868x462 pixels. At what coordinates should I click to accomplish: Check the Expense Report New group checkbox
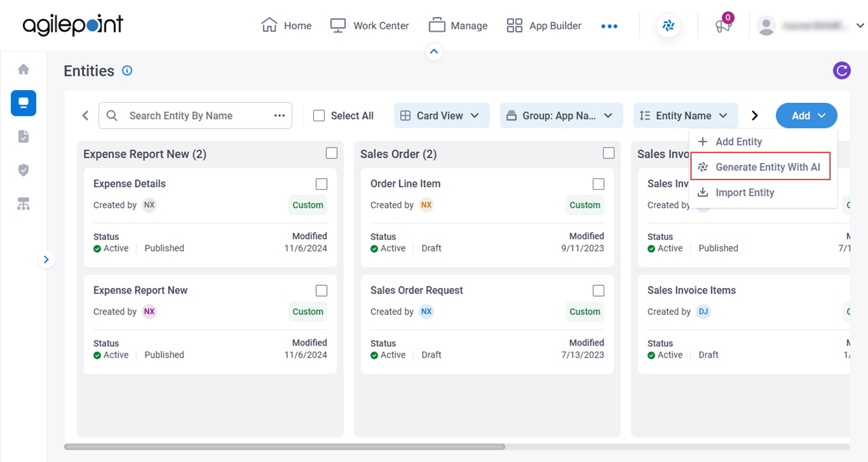332,153
